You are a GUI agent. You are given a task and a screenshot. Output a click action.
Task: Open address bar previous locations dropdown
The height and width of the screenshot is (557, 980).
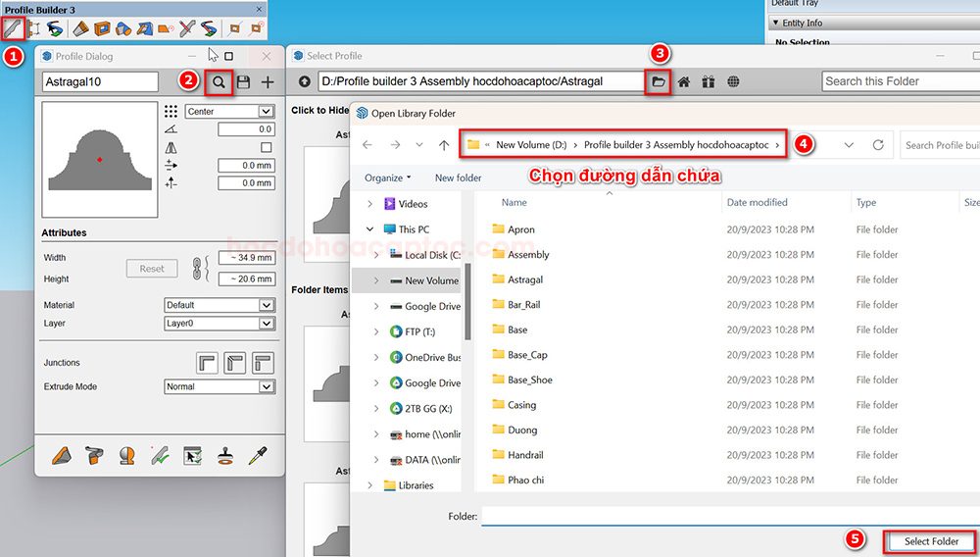[849, 145]
